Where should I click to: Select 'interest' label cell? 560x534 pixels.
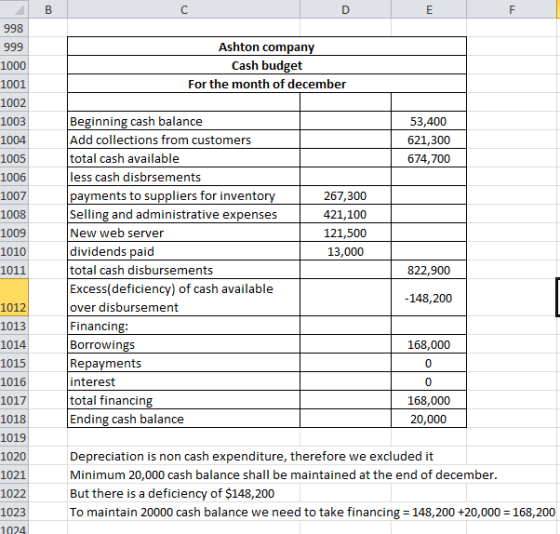[184, 381]
